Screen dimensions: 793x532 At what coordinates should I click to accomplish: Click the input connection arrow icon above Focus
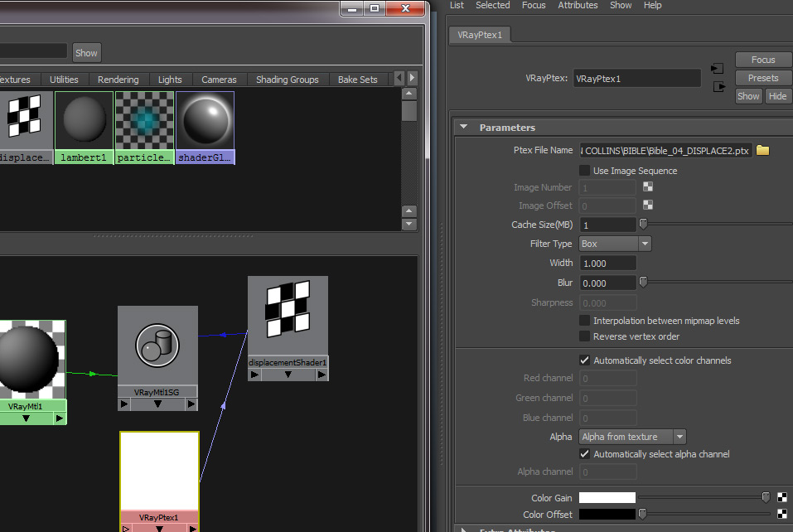pyautogui.click(x=717, y=66)
